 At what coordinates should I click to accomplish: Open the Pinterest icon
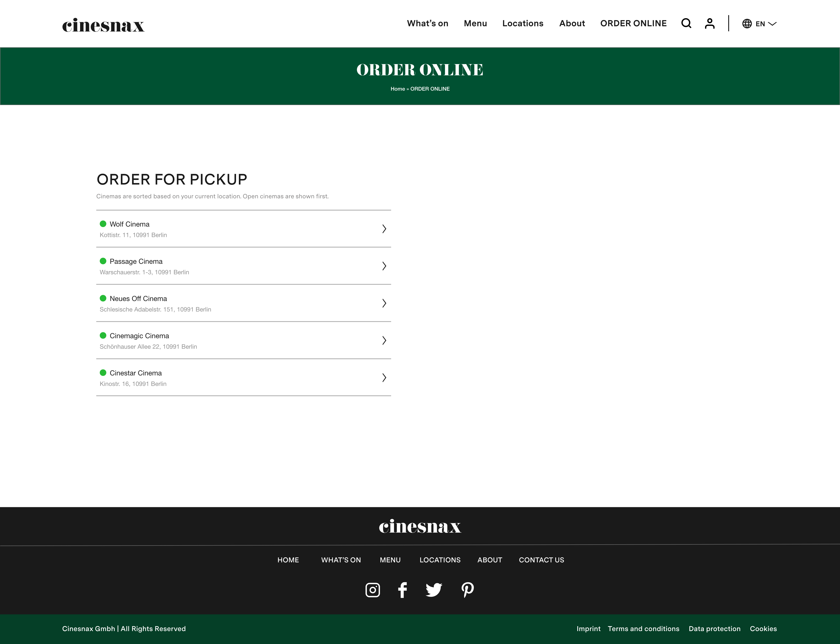click(467, 590)
